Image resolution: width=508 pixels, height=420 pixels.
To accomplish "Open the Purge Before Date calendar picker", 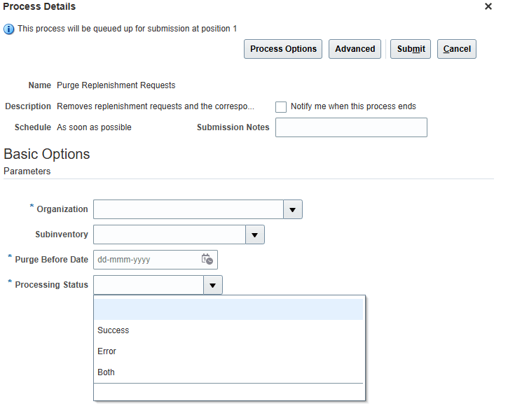I will pos(207,259).
